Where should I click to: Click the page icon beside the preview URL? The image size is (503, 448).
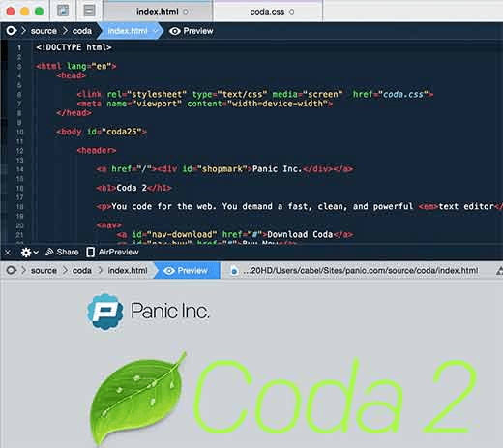tap(234, 271)
